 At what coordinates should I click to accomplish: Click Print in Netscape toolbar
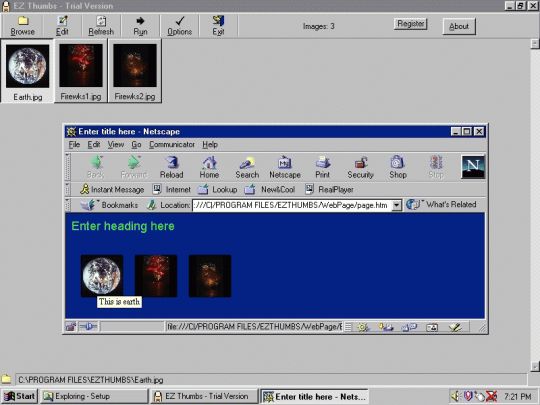(x=323, y=167)
